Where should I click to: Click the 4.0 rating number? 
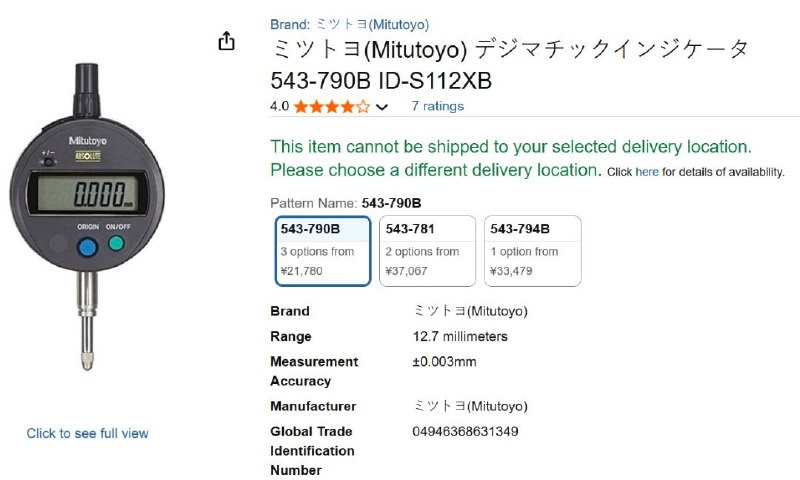pos(279,106)
